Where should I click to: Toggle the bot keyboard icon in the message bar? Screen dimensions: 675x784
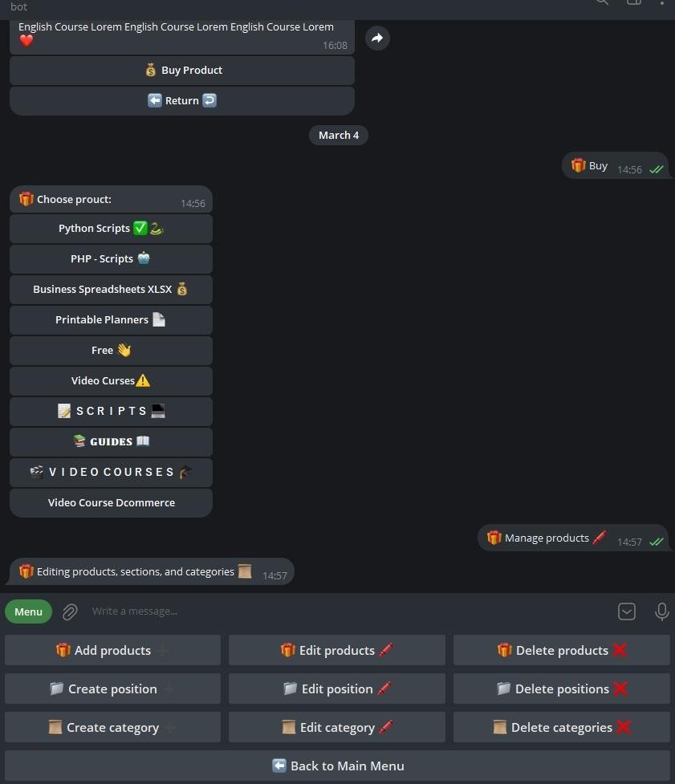click(x=627, y=611)
